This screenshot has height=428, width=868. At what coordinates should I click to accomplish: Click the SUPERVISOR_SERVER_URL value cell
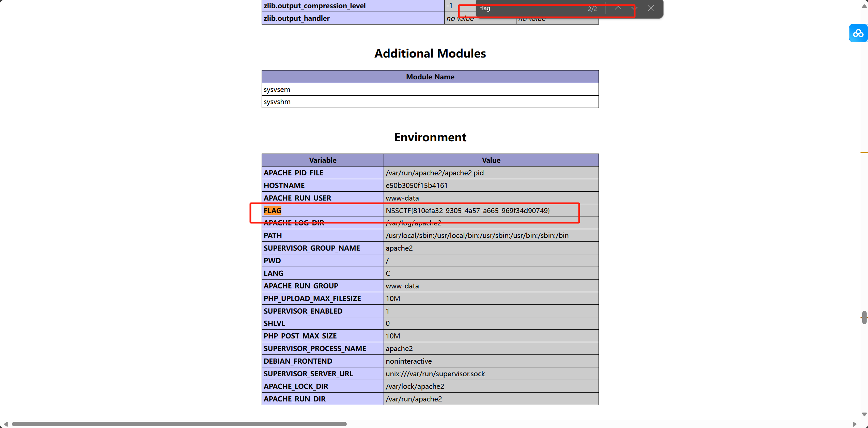[x=435, y=374]
